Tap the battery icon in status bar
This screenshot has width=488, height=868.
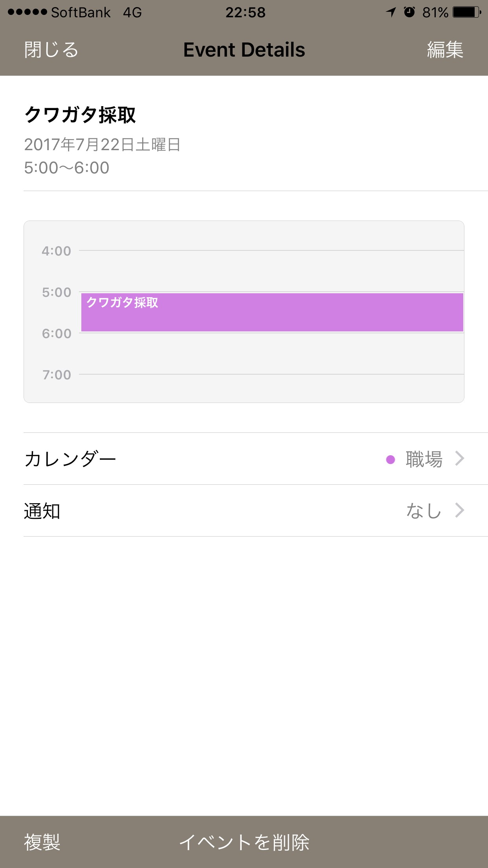coord(467,13)
